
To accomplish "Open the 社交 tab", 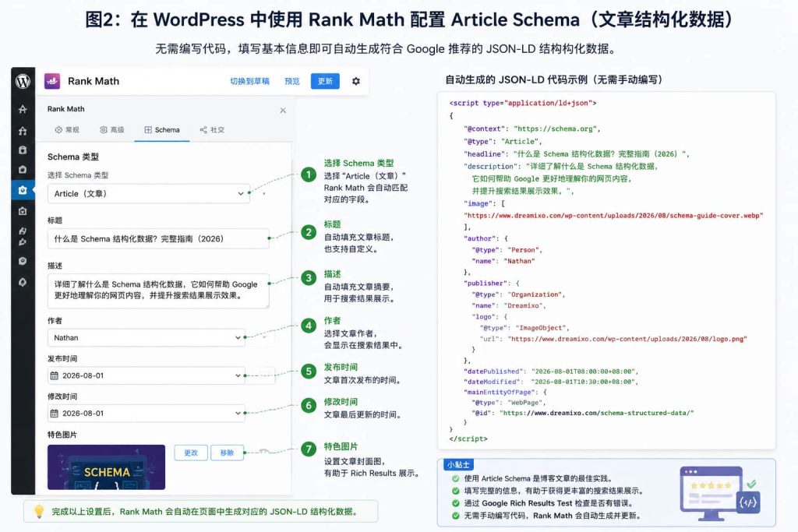I will (x=212, y=130).
